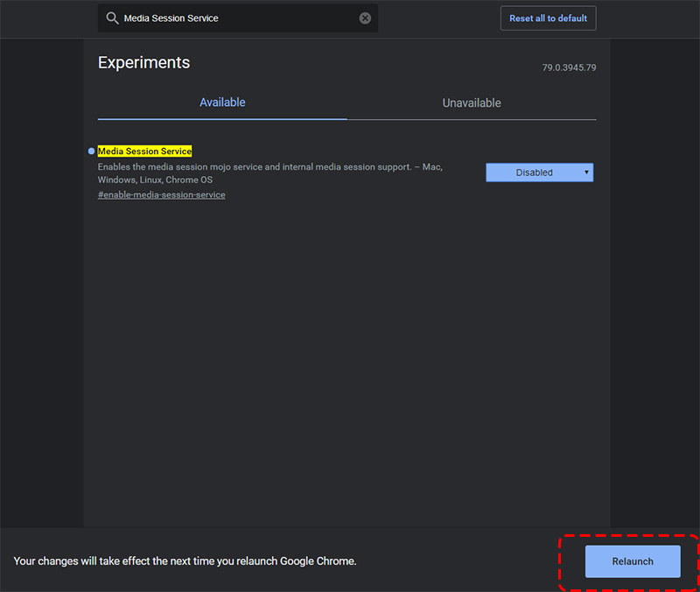
Task: Switch to the Available tab
Action: tap(222, 102)
